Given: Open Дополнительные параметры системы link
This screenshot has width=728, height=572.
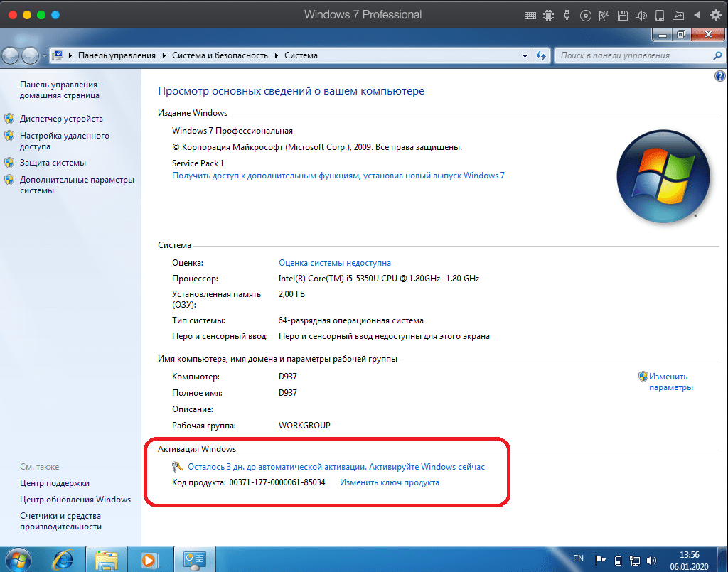Looking at the screenshot, I should 77,185.
